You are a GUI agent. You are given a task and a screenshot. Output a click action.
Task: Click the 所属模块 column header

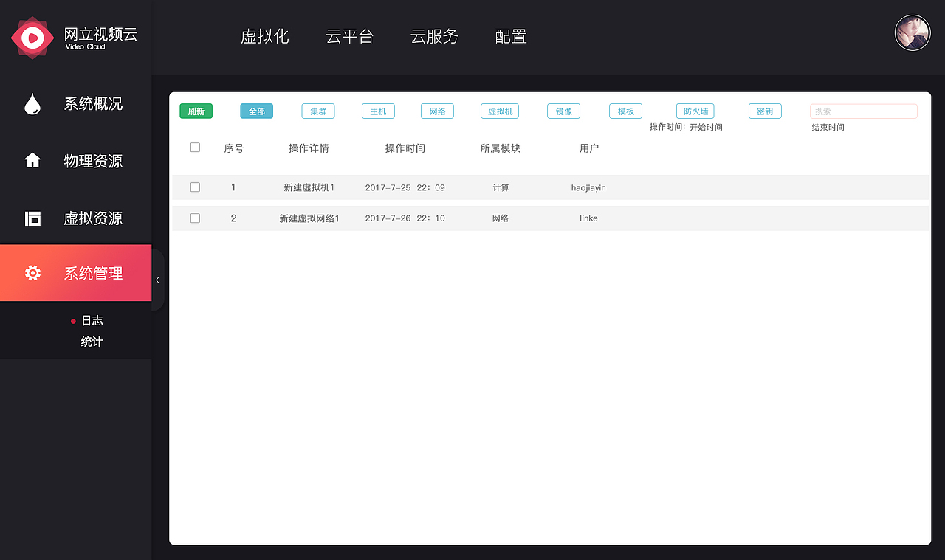pyautogui.click(x=501, y=148)
